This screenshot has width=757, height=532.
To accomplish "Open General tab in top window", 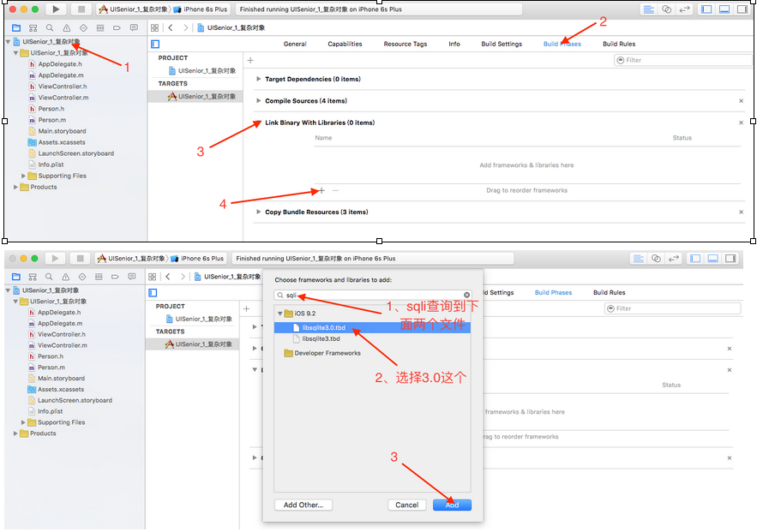I will point(295,44).
